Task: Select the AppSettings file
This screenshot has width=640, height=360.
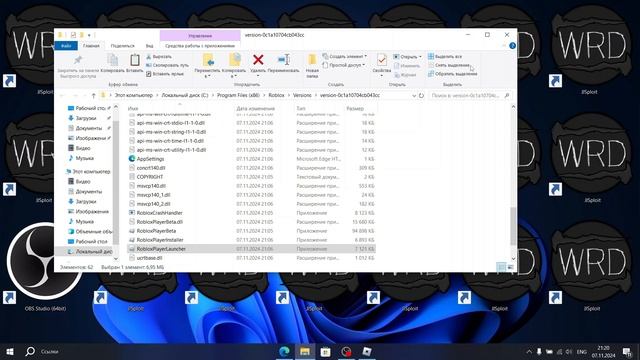Action: coord(251,159)
